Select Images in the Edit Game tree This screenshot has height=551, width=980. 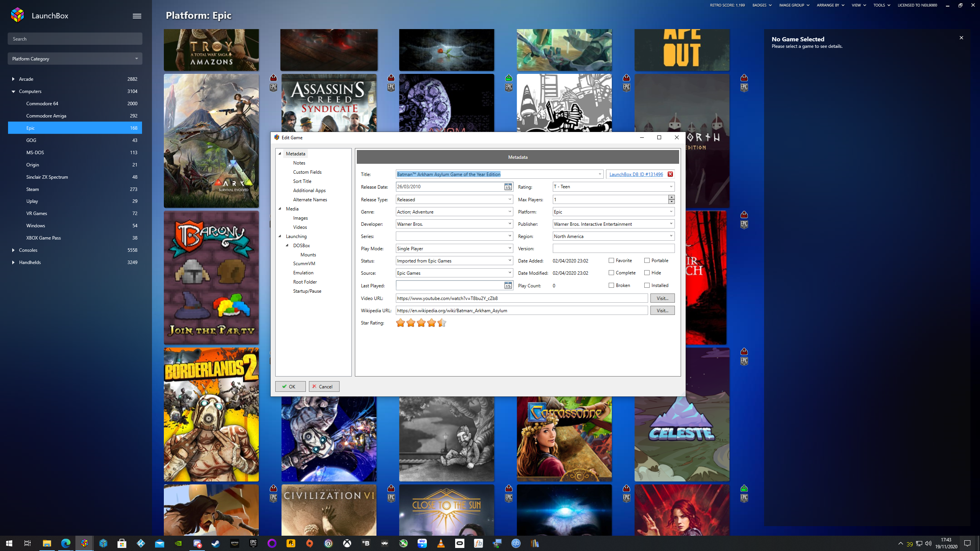pyautogui.click(x=300, y=218)
